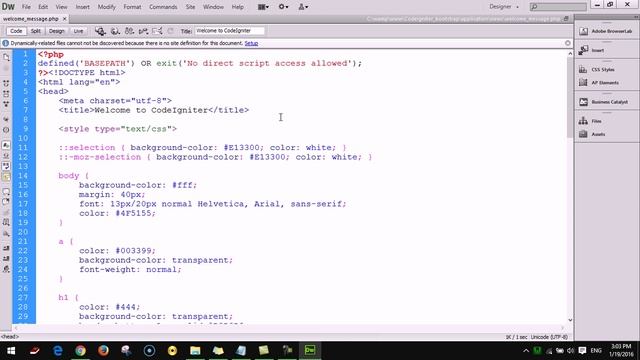The height and width of the screenshot is (360, 640).
Task: Switch to Code view
Action: coord(16,31)
